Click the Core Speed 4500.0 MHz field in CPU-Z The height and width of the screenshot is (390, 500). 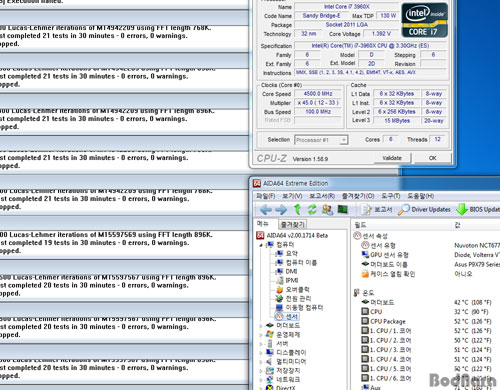tap(318, 94)
